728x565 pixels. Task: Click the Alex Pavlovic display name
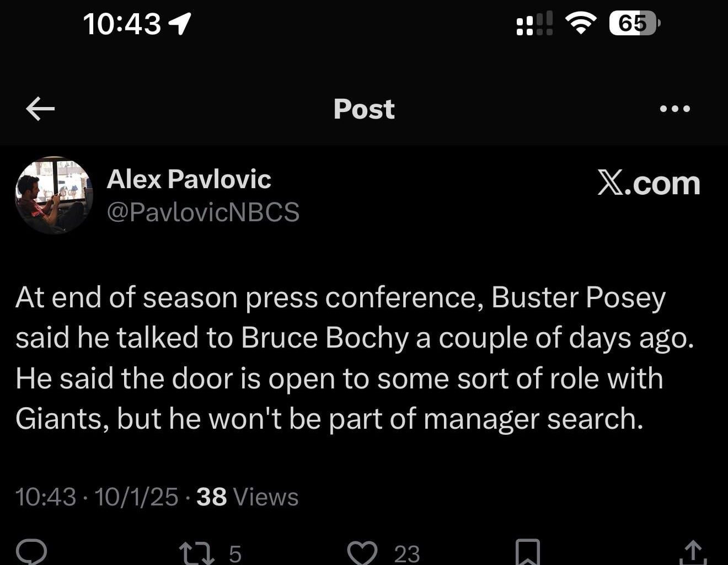click(x=189, y=179)
